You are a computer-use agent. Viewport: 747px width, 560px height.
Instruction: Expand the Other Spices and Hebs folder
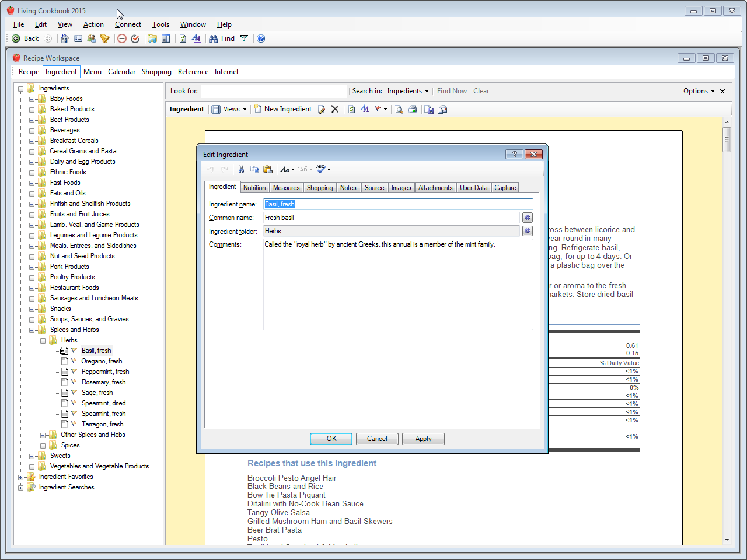43,435
